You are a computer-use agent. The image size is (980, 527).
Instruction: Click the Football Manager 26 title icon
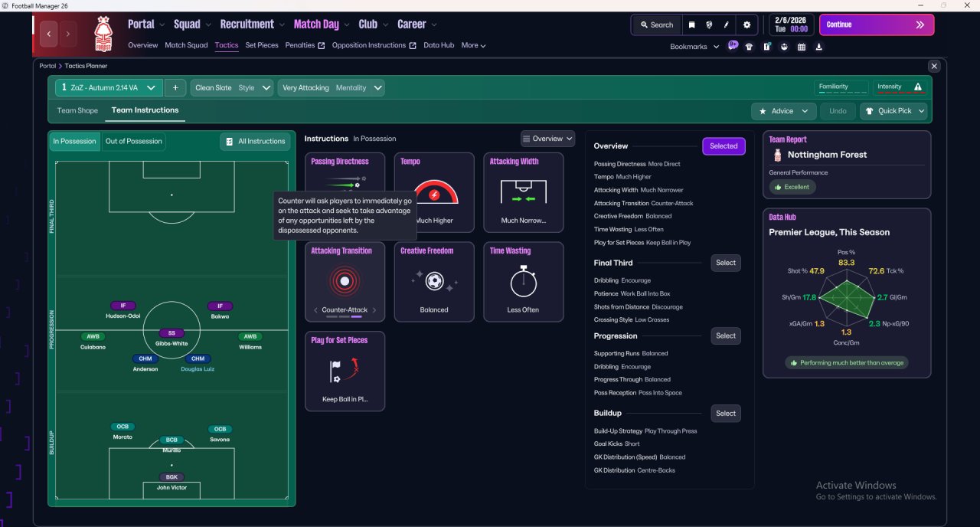6,5
